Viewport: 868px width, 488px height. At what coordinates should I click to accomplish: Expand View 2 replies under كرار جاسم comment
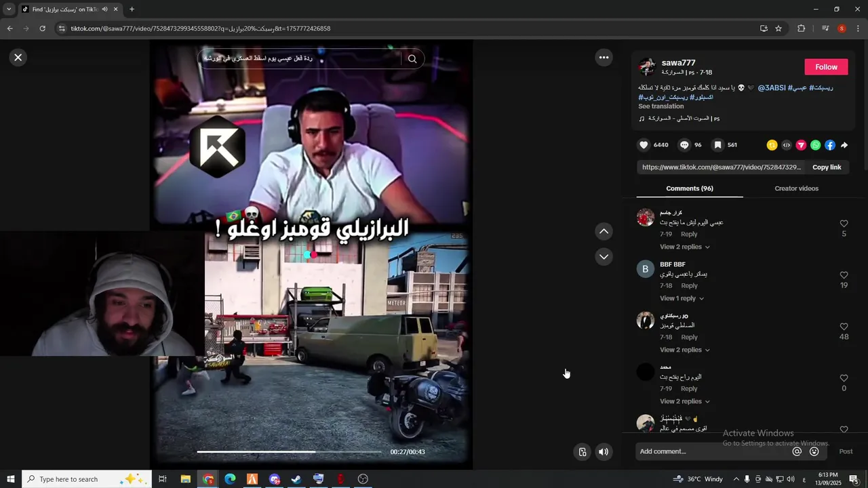point(685,247)
